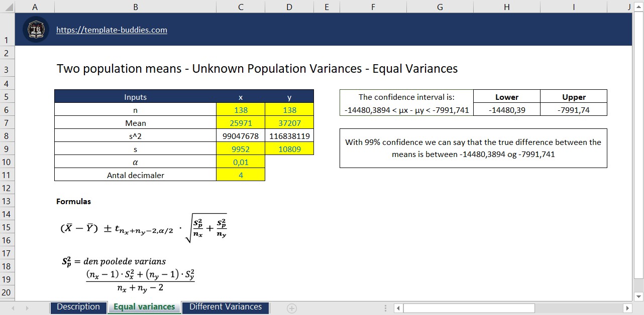Click row header 9 to select the row
This screenshot has height=315, width=644.
pos(7,148)
